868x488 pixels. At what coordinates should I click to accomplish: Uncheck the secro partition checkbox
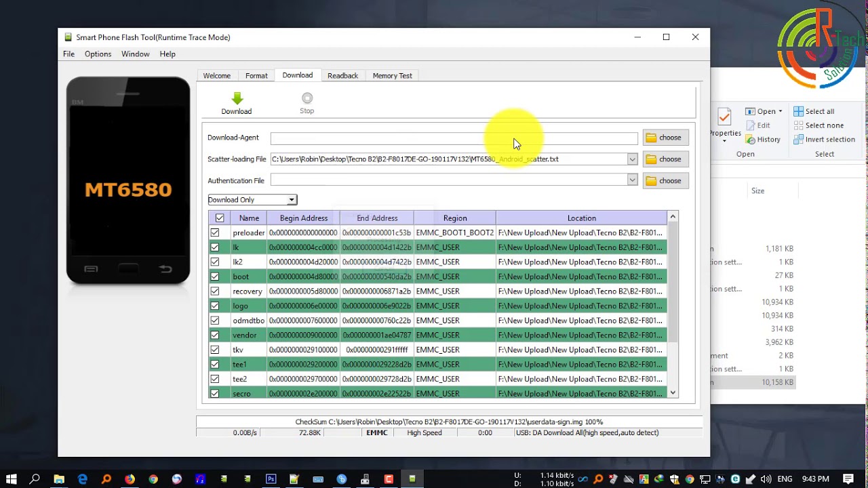click(x=215, y=394)
